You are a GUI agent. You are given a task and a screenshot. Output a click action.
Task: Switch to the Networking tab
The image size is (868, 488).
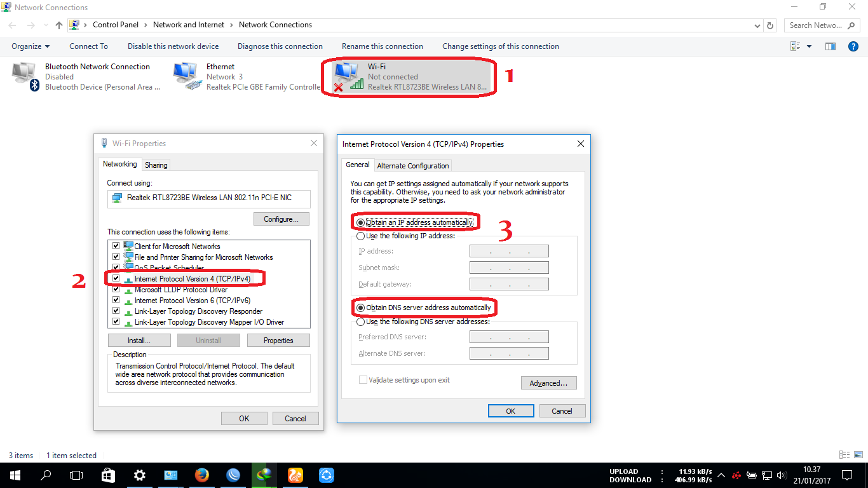[x=120, y=164]
